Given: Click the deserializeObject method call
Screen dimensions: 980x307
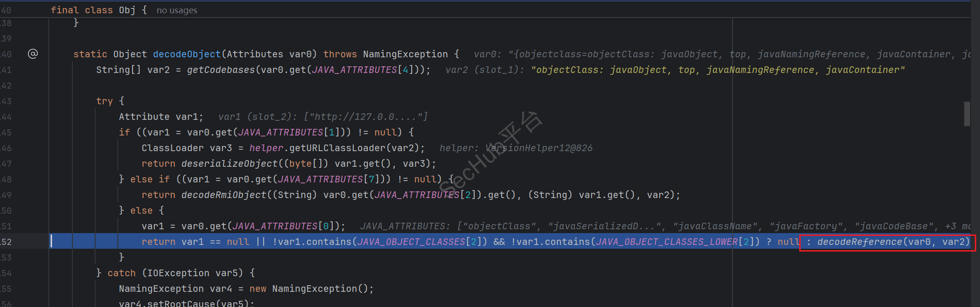Looking at the screenshot, I should pos(229,164).
